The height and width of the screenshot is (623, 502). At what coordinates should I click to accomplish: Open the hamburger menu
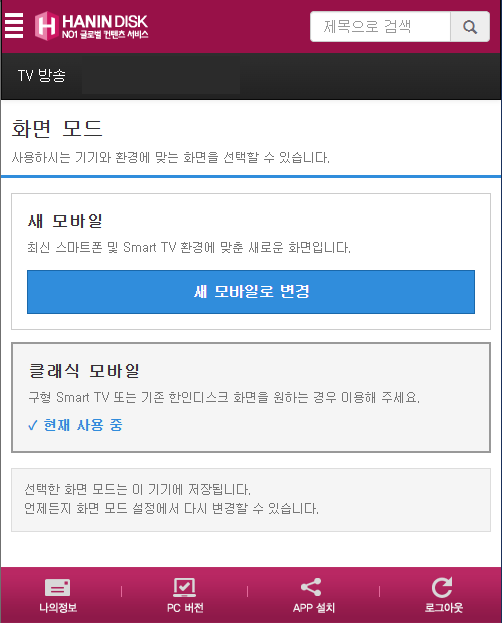[x=14, y=26]
